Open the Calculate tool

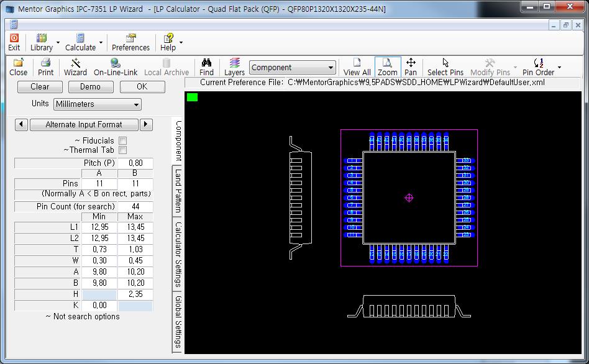tap(80, 42)
